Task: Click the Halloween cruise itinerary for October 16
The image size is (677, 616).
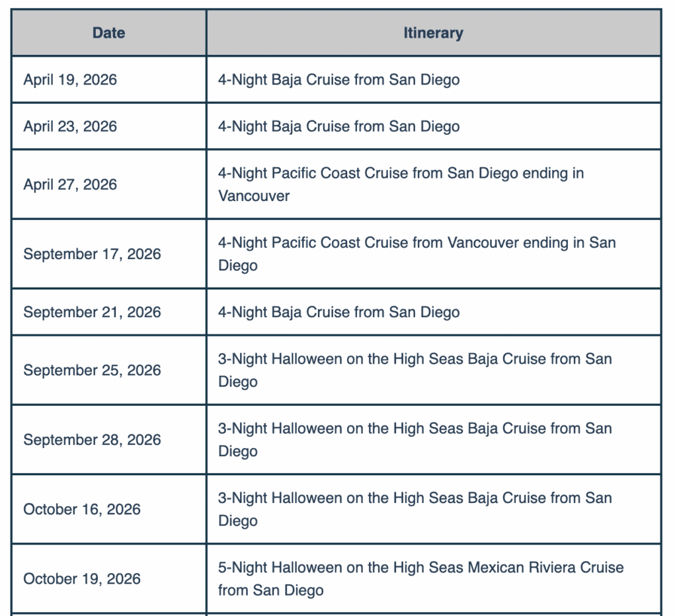Action: tap(415, 510)
